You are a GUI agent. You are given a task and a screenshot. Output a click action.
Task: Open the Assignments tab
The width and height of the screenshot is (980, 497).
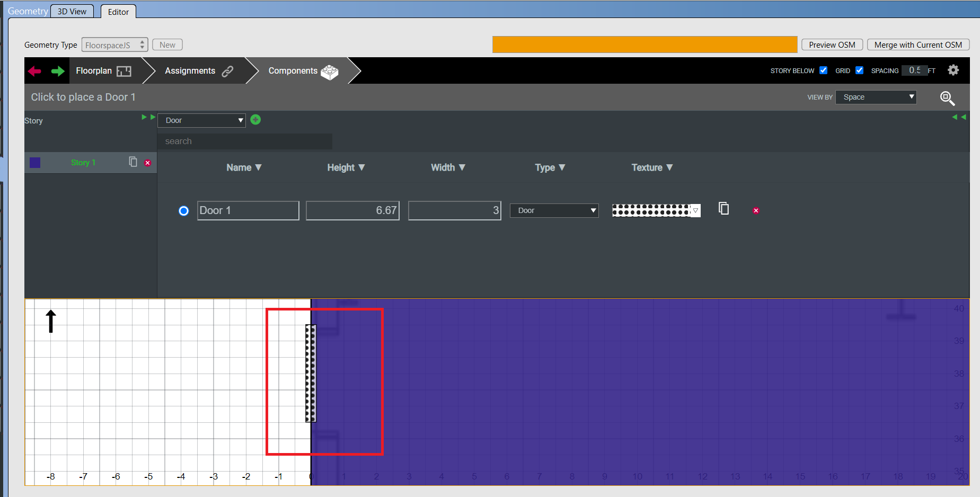pos(199,71)
